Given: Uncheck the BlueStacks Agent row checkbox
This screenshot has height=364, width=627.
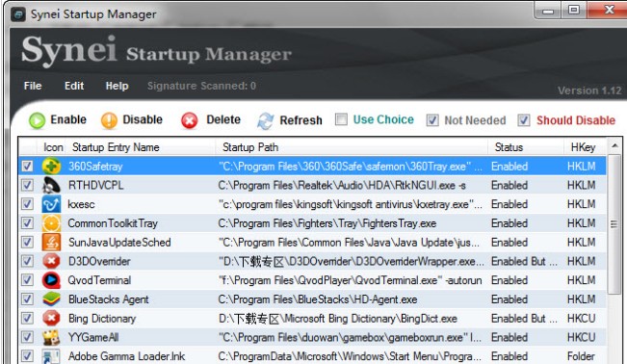Looking at the screenshot, I should tap(27, 299).
